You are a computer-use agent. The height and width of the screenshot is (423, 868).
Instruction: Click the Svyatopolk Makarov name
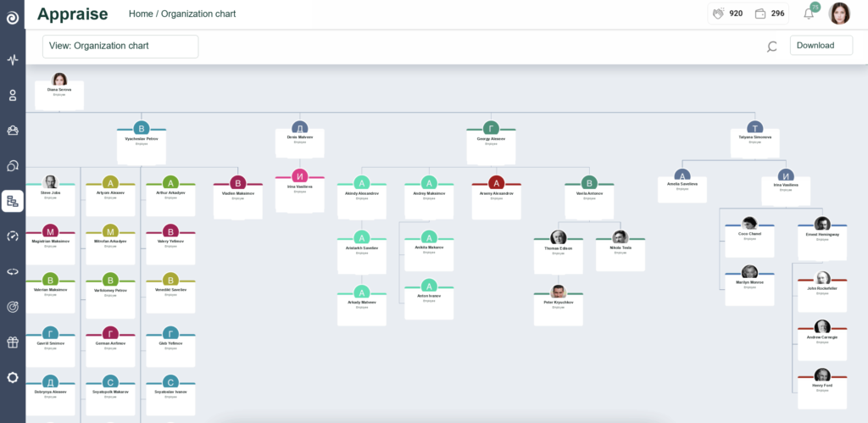111,392
